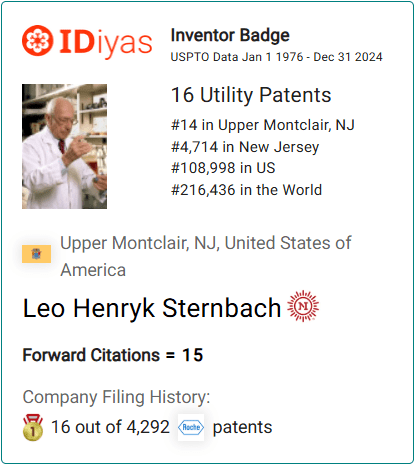Select the Inventor Badge heading

point(230,35)
